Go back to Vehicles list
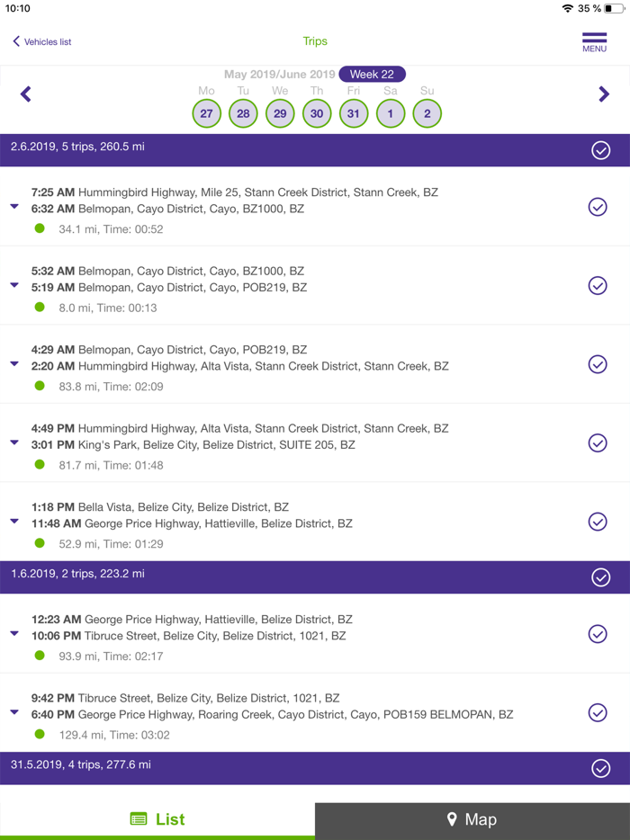This screenshot has height=840, width=630. click(41, 41)
